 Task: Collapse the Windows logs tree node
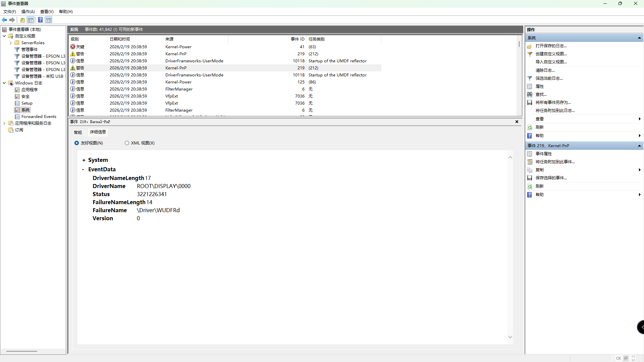4,83
